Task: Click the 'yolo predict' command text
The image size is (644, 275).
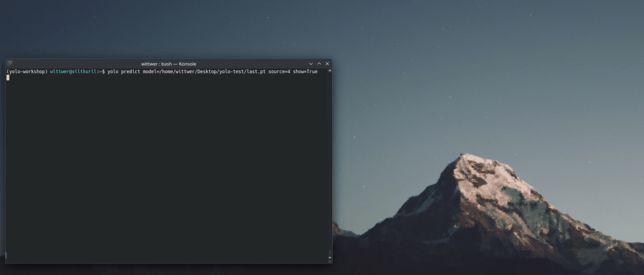Action: pyautogui.click(x=124, y=71)
